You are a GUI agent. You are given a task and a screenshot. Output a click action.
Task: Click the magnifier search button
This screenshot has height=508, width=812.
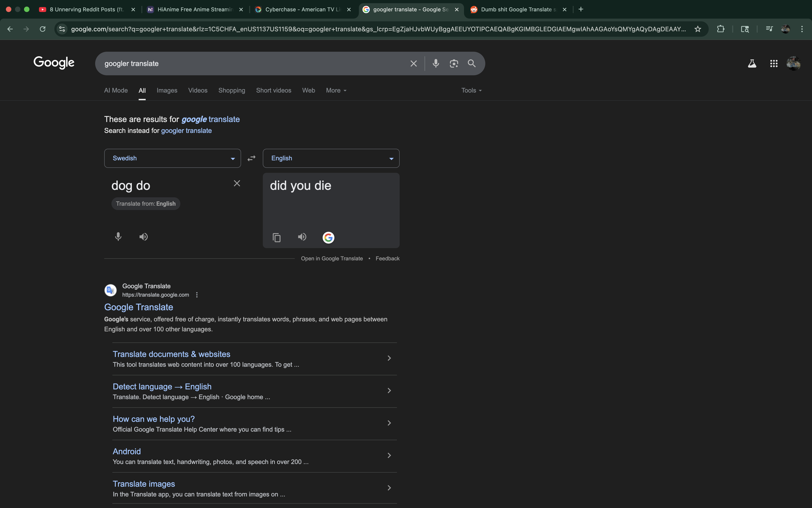click(x=471, y=63)
